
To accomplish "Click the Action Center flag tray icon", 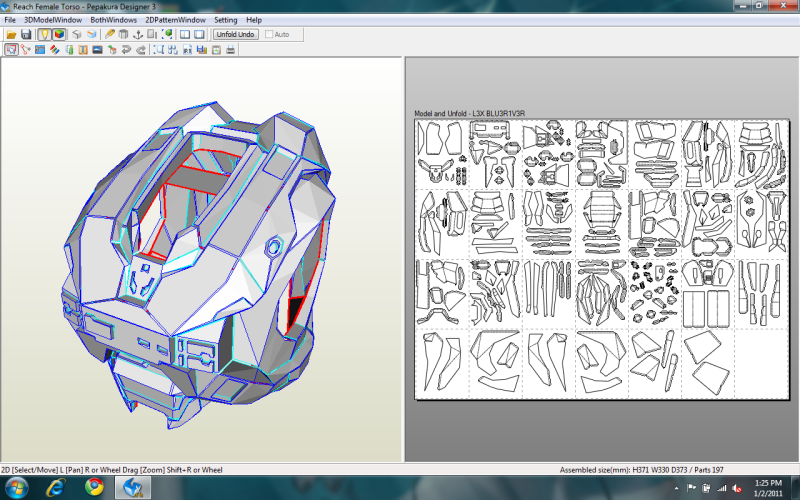I will pos(691,488).
